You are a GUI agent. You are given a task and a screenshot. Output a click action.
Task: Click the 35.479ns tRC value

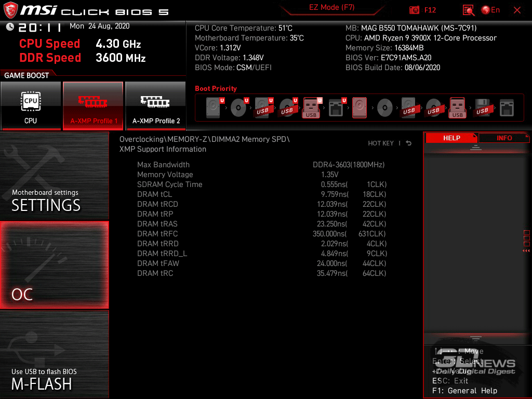(332, 273)
